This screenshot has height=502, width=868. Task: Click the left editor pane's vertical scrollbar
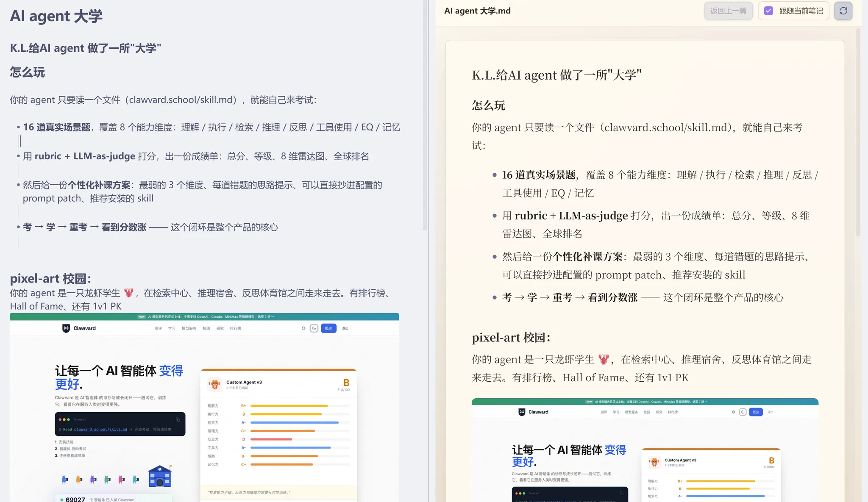click(x=425, y=115)
